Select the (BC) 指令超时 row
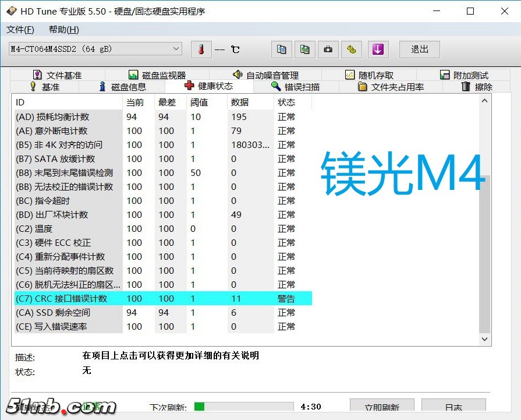The width and height of the screenshot is (521, 420). pyautogui.click(x=163, y=200)
